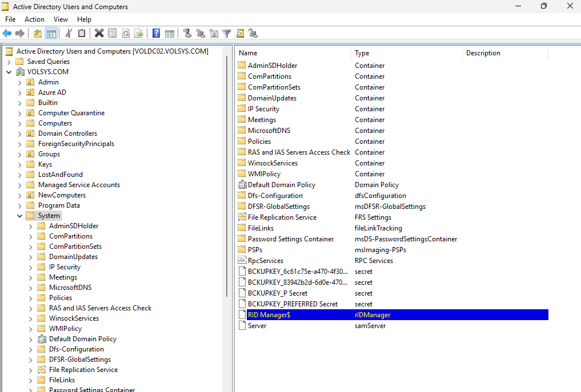This screenshot has height=392, width=581.
Task: Collapse the VOLSYS.COM domain node
Action: tap(9, 72)
